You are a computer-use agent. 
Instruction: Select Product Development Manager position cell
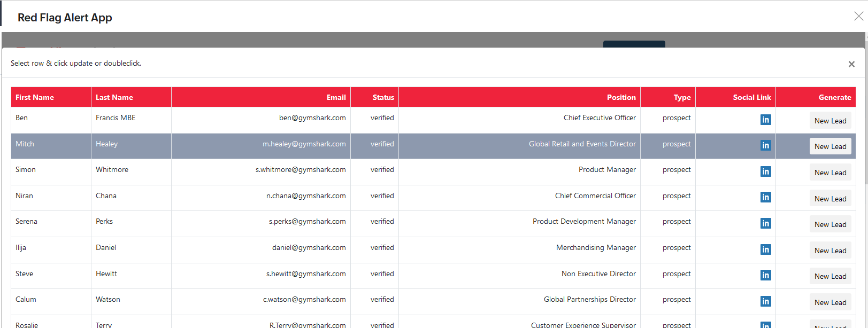[x=519, y=224]
